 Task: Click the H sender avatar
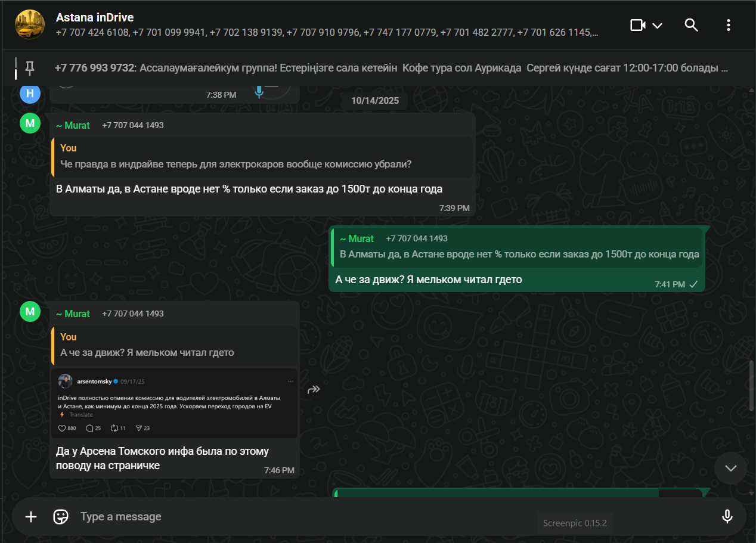coord(30,93)
